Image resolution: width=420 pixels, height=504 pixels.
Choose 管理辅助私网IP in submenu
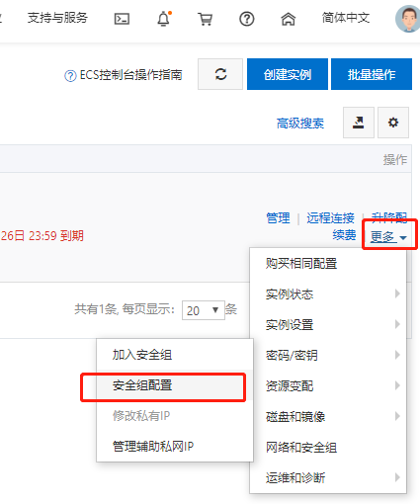(x=175, y=447)
